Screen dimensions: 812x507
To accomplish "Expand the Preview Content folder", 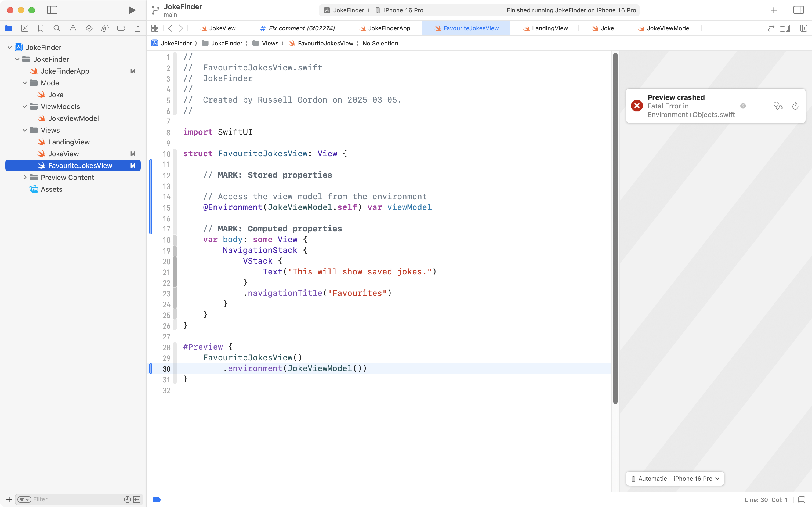I will click(25, 178).
